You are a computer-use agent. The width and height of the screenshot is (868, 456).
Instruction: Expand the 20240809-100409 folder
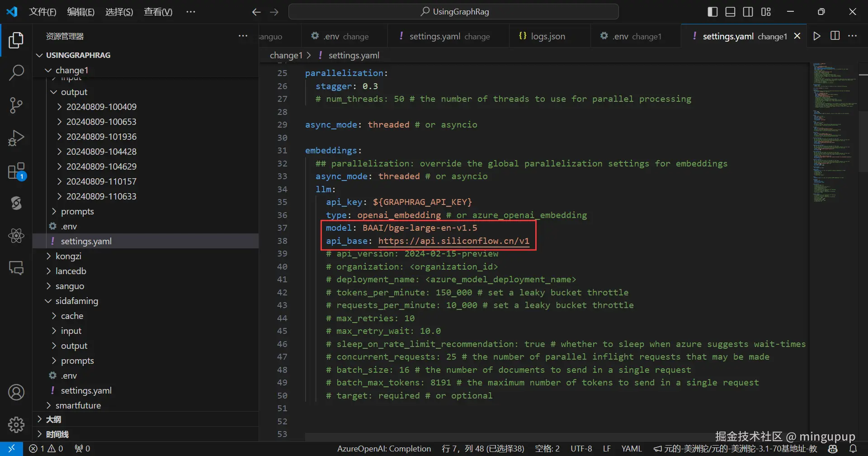point(101,107)
